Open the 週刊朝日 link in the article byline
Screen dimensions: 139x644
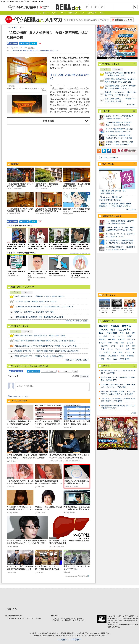[31, 48]
